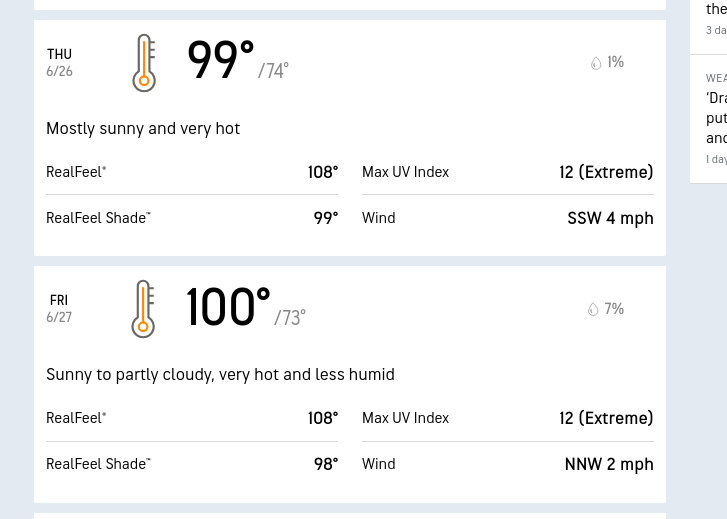The width and height of the screenshot is (727, 519).
Task: Open the FRI 6/27 daily forecast
Action: tap(59, 308)
